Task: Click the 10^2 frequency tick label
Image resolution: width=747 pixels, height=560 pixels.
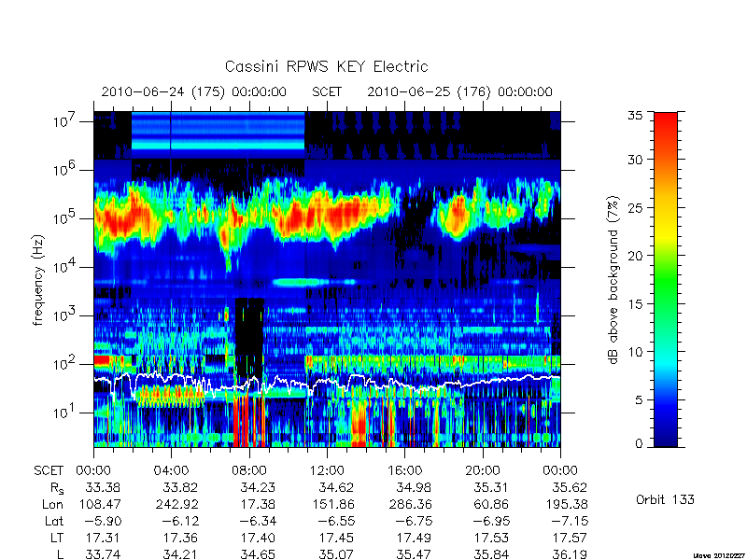Action: click(x=65, y=364)
